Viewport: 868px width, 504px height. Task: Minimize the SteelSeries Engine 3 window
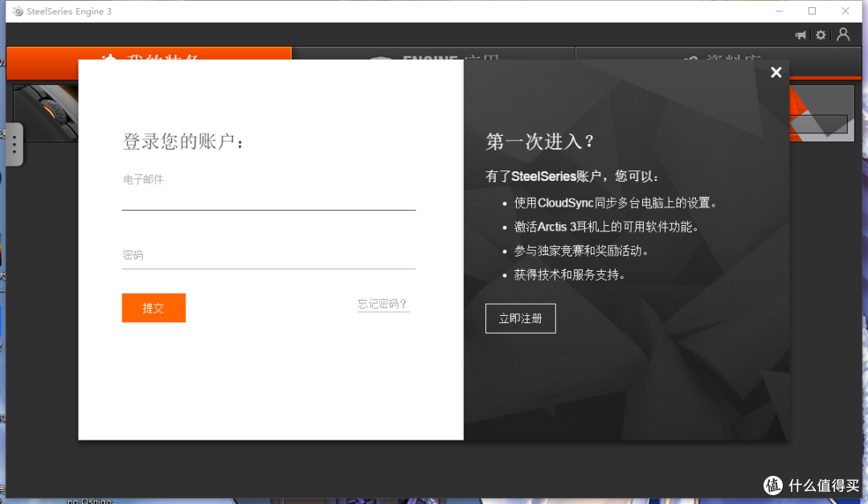click(780, 11)
